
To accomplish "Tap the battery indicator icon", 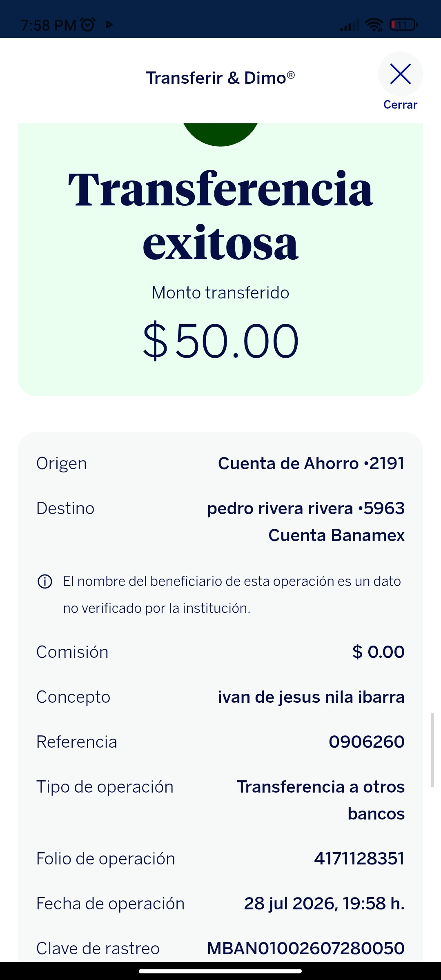I will pos(403,25).
